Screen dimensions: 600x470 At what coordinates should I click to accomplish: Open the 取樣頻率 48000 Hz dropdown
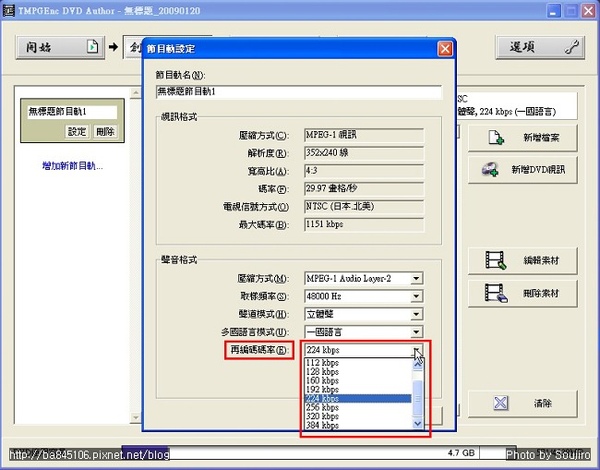tap(416, 296)
